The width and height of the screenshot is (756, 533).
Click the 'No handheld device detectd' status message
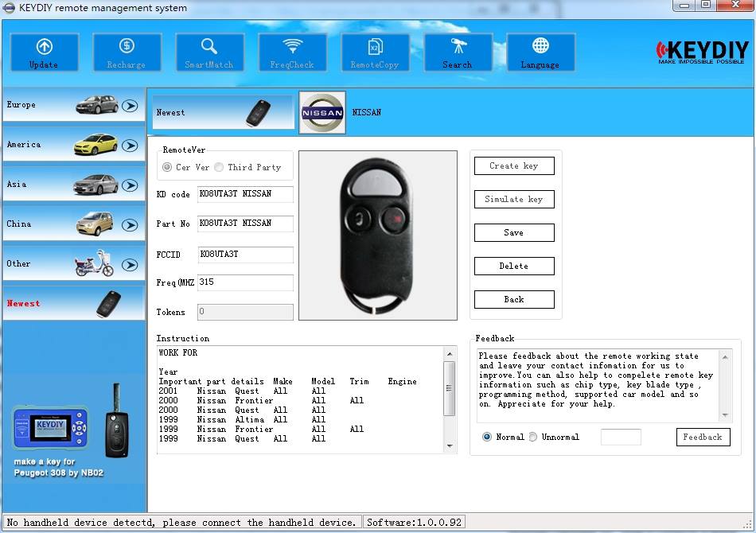click(x=181, y=523)
